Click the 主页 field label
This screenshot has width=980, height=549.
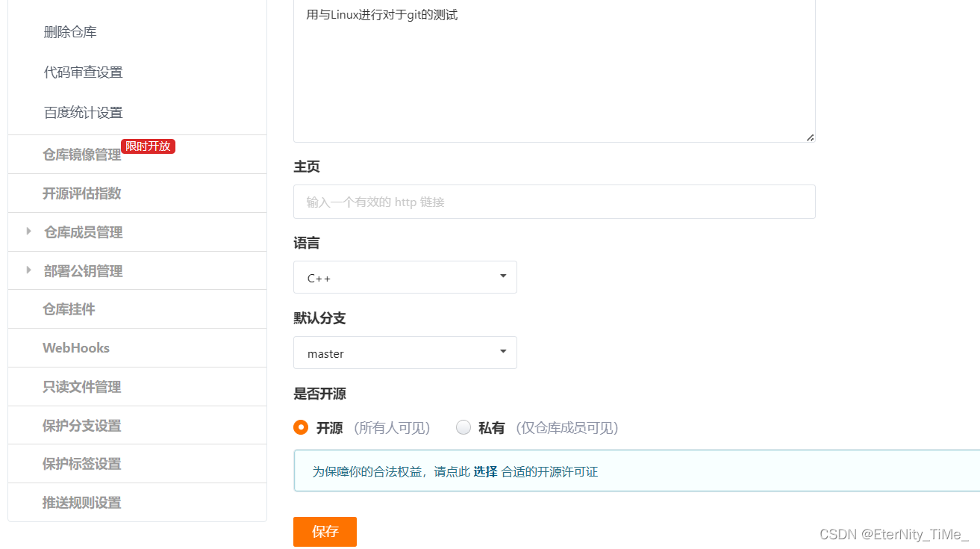307,167
